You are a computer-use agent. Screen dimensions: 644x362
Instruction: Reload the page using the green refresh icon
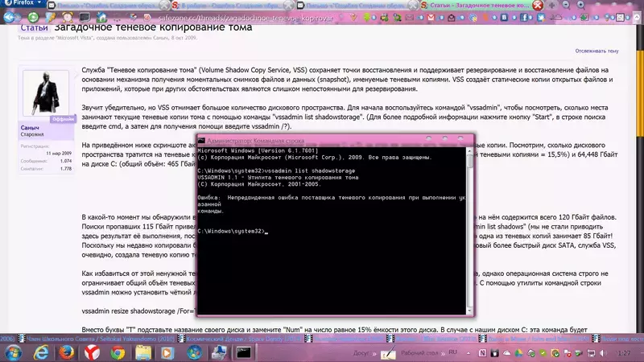click(33, 17)
